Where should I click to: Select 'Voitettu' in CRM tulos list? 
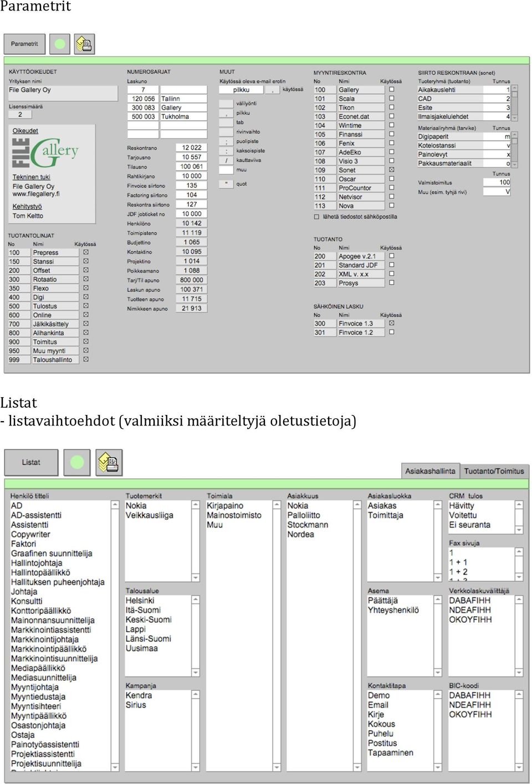tap(463, 515)
